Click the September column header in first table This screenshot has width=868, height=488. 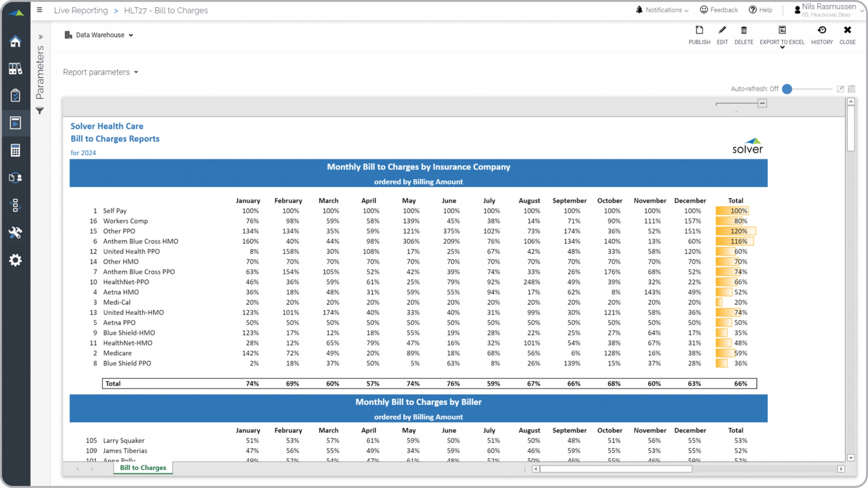[569, 201]
